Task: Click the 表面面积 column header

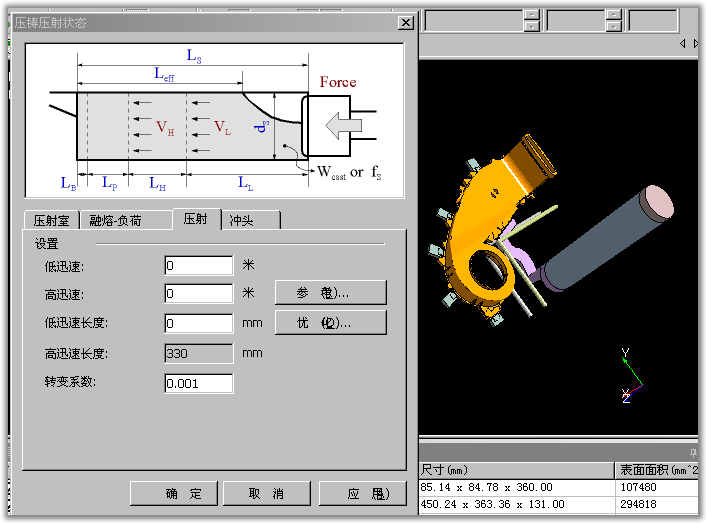Action: [x=657, y=470]
